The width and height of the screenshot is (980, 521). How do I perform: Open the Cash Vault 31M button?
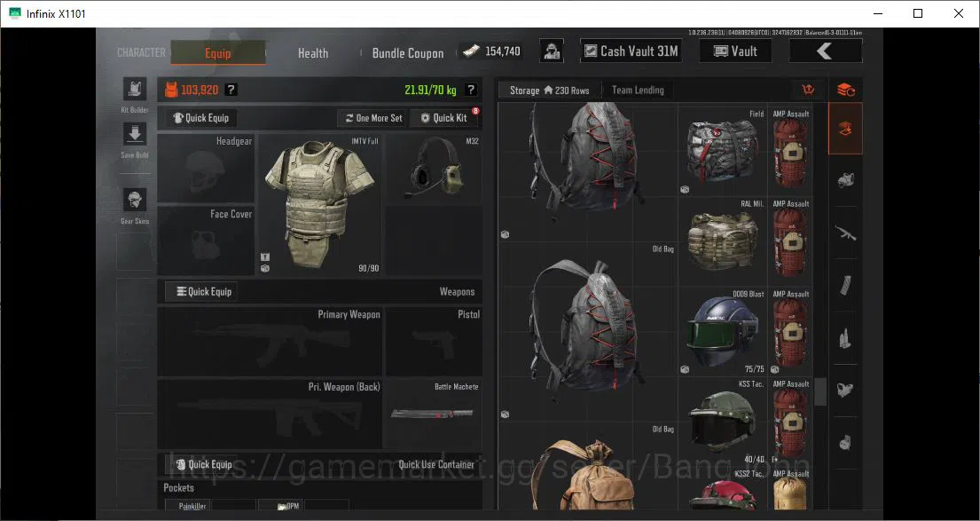point(631,51)
